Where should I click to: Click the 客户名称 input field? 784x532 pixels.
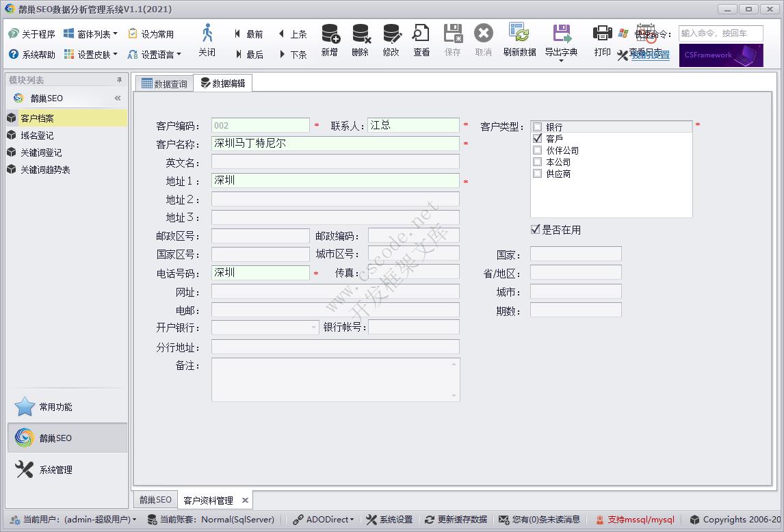(335, 144)
